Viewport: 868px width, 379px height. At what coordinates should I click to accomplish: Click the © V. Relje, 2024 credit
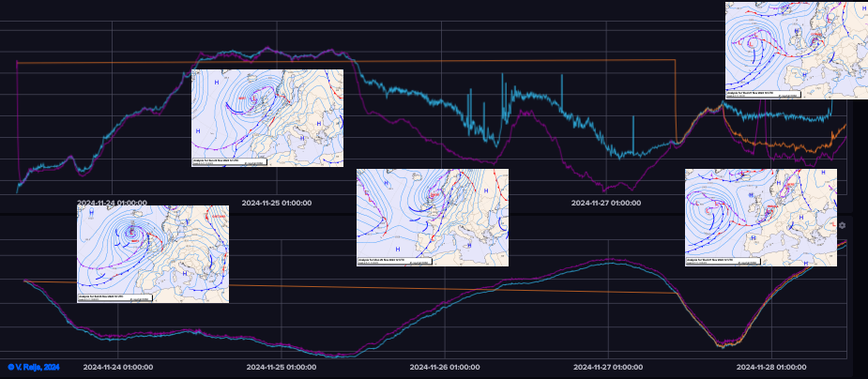pos(33,368)
